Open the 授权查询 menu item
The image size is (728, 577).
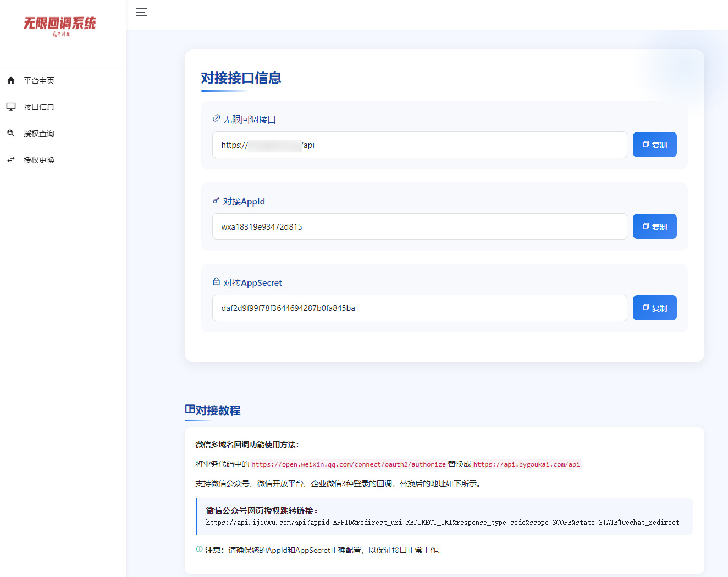click(x=63, y=133)
